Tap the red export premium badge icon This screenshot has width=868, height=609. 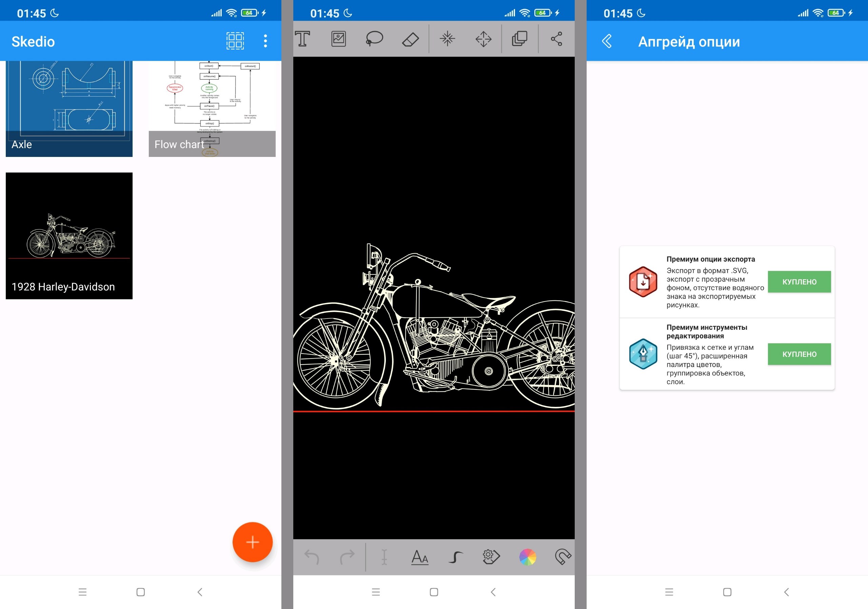point(643,282)
